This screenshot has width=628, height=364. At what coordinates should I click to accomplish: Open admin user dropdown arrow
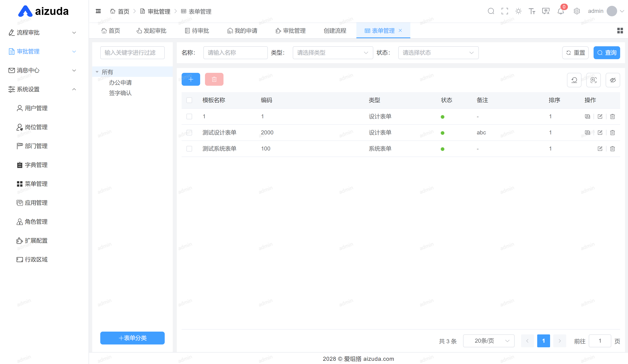(x=622, y=11)
